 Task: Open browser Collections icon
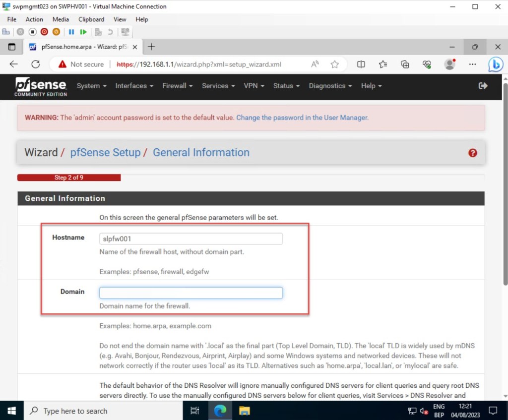[x=405, y=64]
